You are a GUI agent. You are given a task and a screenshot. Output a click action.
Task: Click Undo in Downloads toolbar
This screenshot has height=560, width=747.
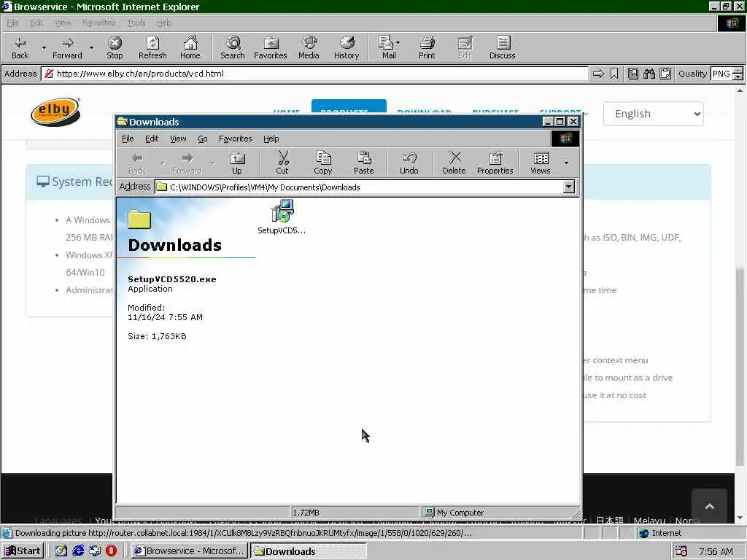(409, 163)
